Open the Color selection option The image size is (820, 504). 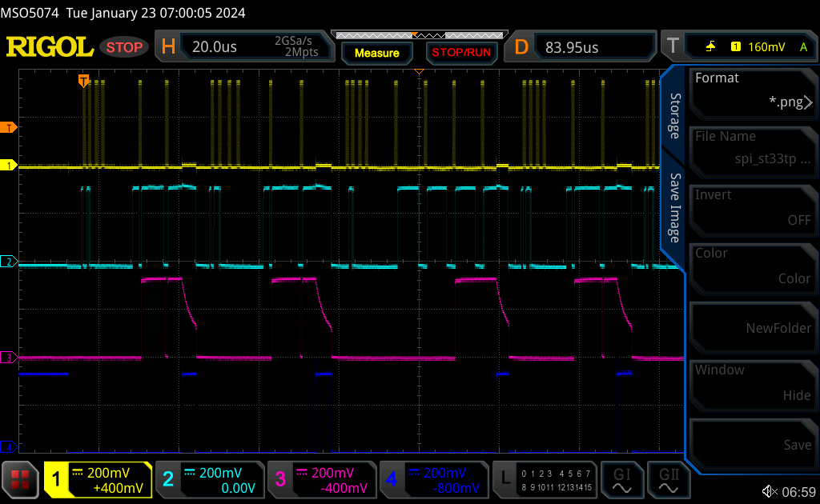click(x=753, y=268)
